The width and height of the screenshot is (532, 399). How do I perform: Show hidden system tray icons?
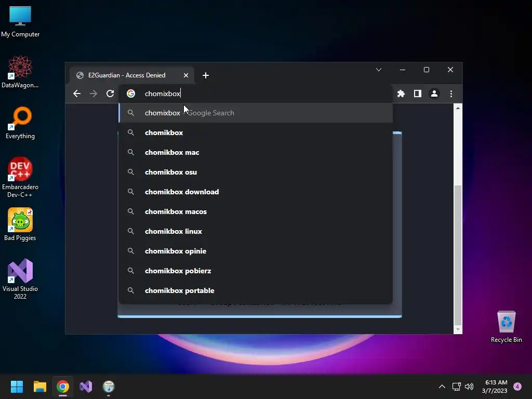442,387
